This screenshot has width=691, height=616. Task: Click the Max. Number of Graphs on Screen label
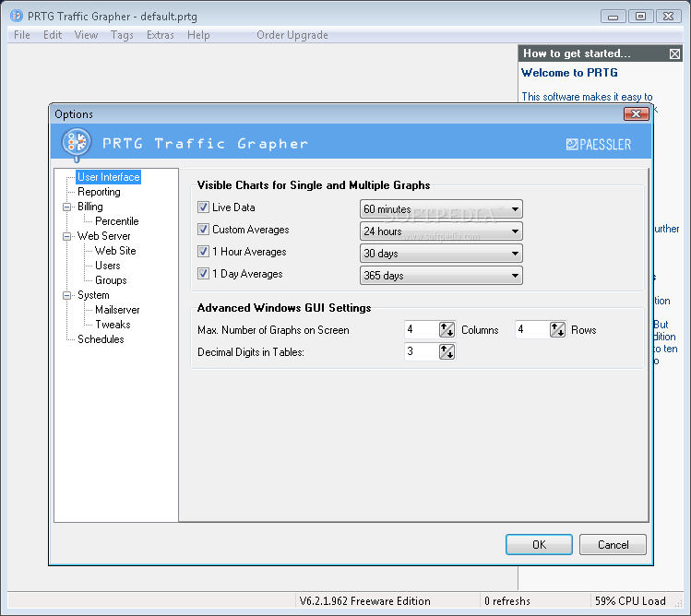(x=273, y=330)
